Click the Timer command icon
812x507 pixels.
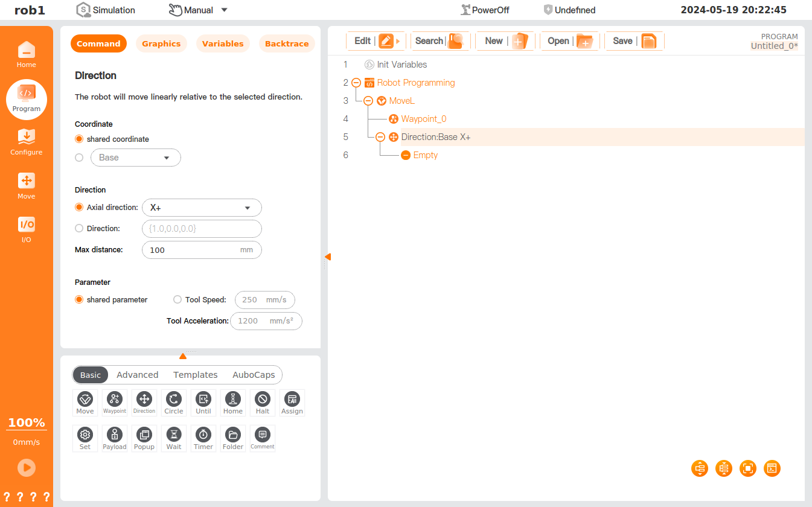pyautogui.click(x=203, y=438)
